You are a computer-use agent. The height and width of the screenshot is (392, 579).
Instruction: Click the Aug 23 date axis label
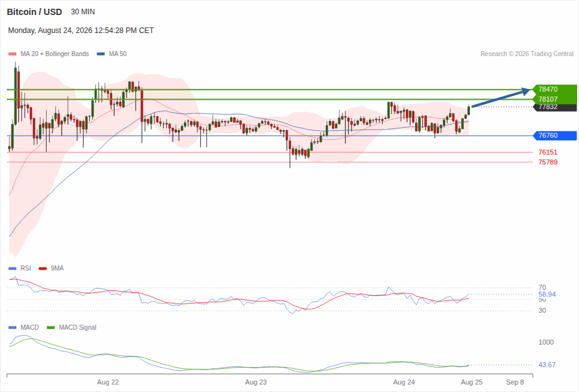256,382
